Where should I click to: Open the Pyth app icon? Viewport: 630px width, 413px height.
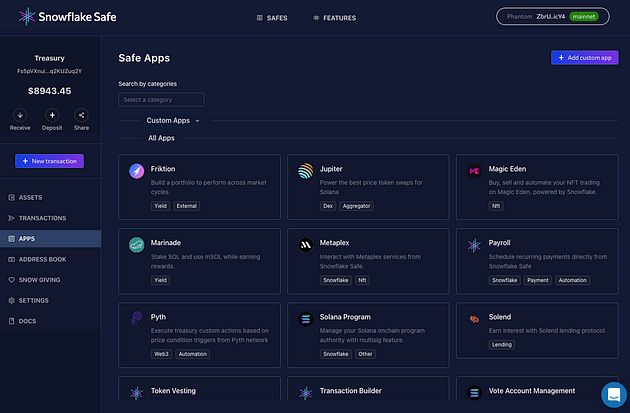point(137,319)
